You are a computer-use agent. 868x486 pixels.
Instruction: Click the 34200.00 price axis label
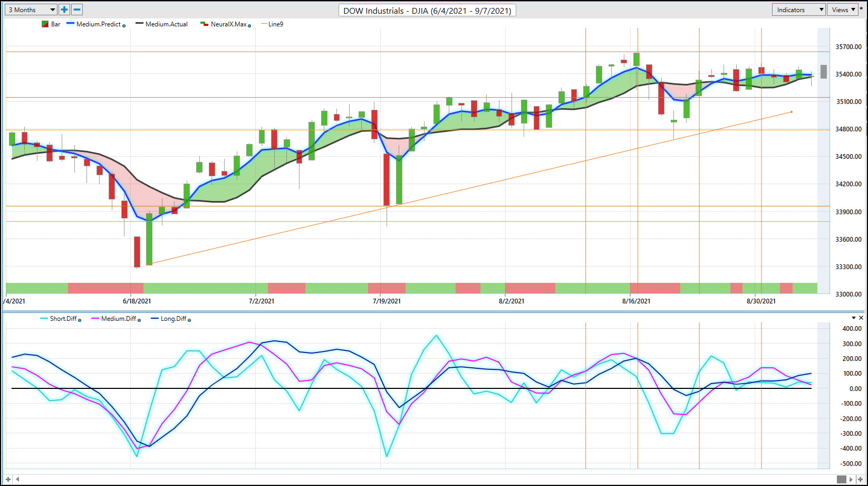[848, 184]
